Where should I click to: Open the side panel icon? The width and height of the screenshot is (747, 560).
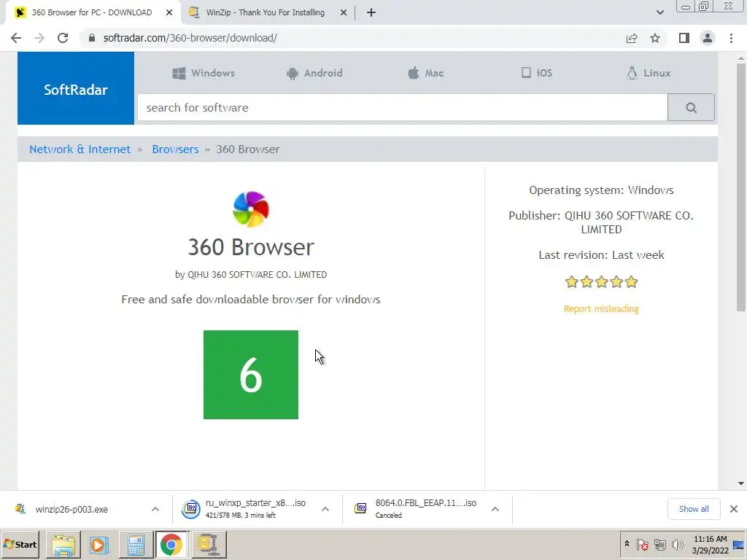click(684, 38)
